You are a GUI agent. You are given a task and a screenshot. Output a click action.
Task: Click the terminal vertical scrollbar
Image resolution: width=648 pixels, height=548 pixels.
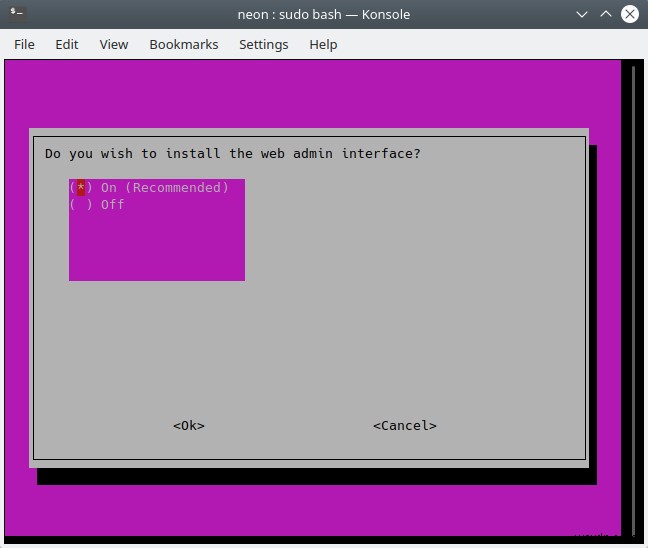633,300
